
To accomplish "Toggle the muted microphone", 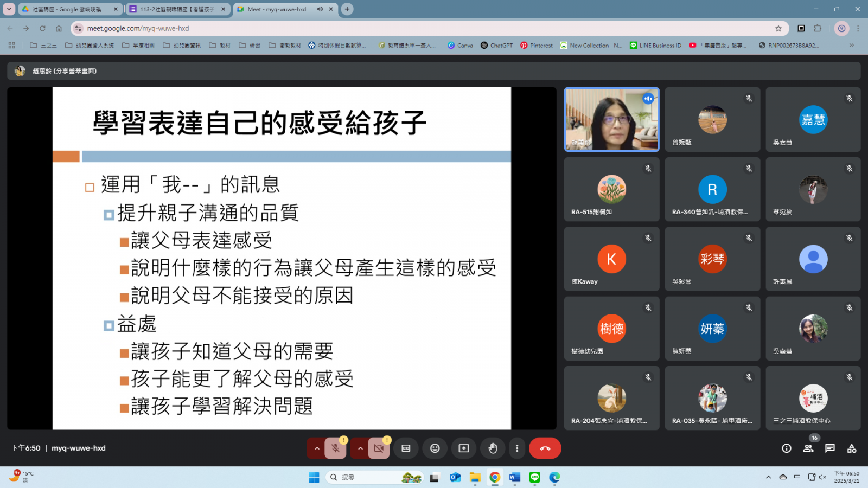I will (335, 448).
